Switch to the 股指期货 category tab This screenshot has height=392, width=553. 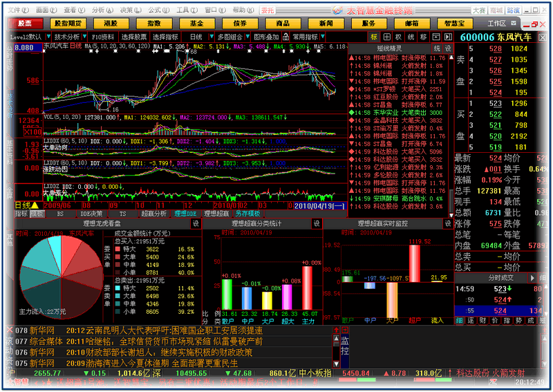click(68, 24)
